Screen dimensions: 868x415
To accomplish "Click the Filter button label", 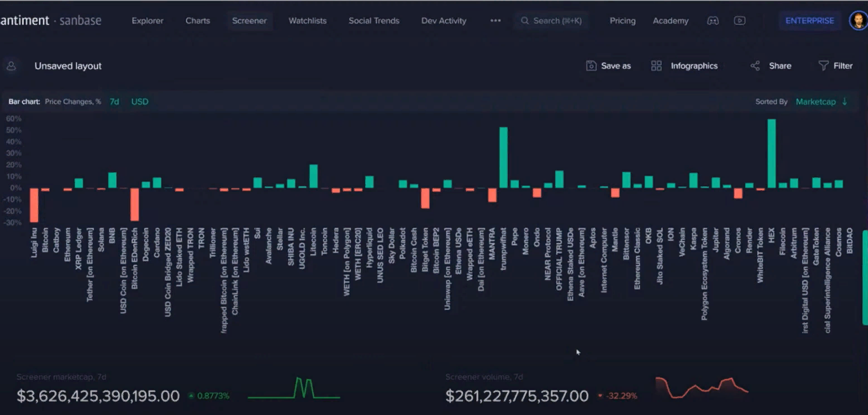I will click(843, 66).
